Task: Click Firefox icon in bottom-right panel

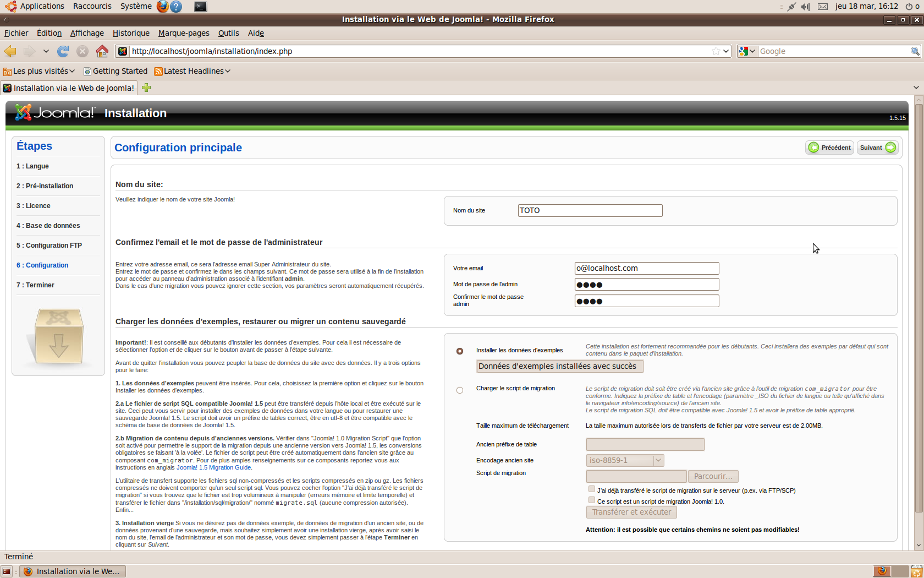Action: (x=882, y=571)
